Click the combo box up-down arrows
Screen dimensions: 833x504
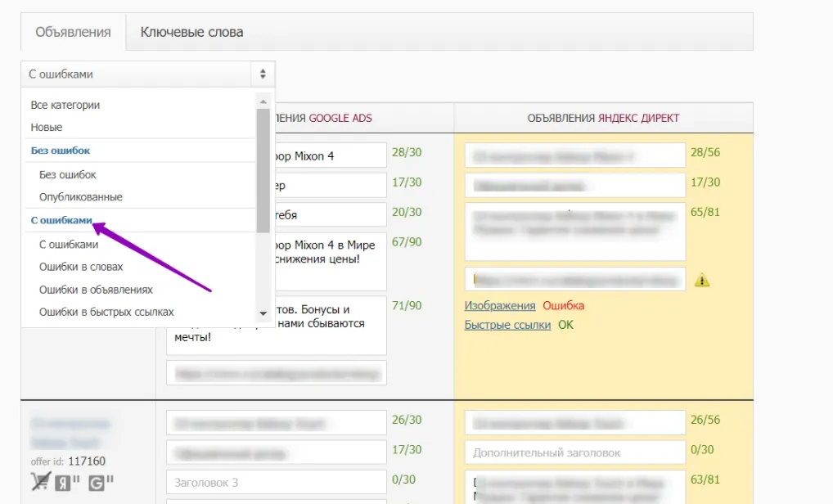263,74
